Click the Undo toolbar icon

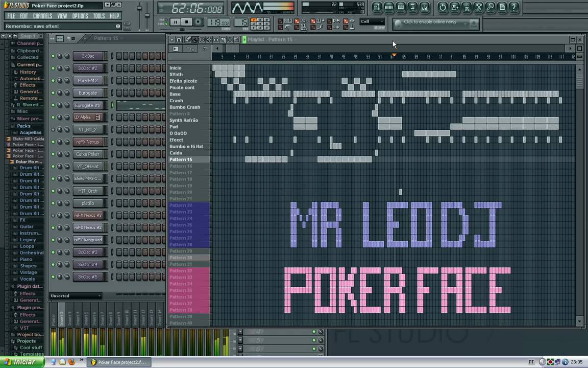click(443, 7)
